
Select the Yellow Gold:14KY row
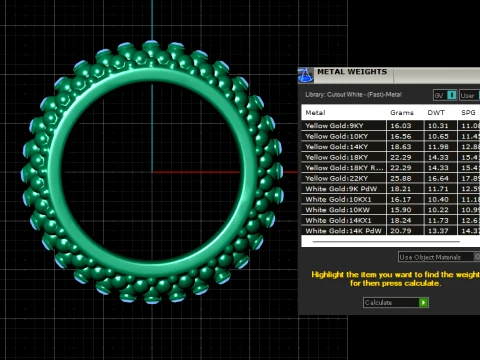click(390, 147)
